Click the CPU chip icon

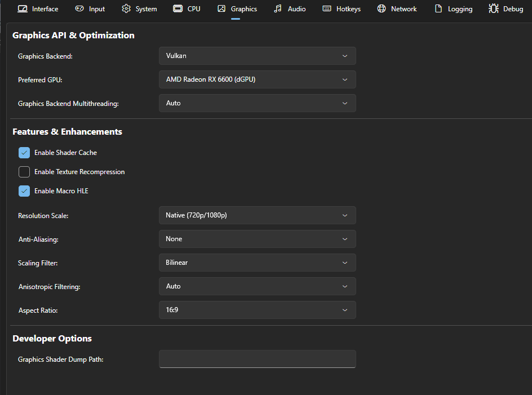pyautogui.click(x=178, y=8)
